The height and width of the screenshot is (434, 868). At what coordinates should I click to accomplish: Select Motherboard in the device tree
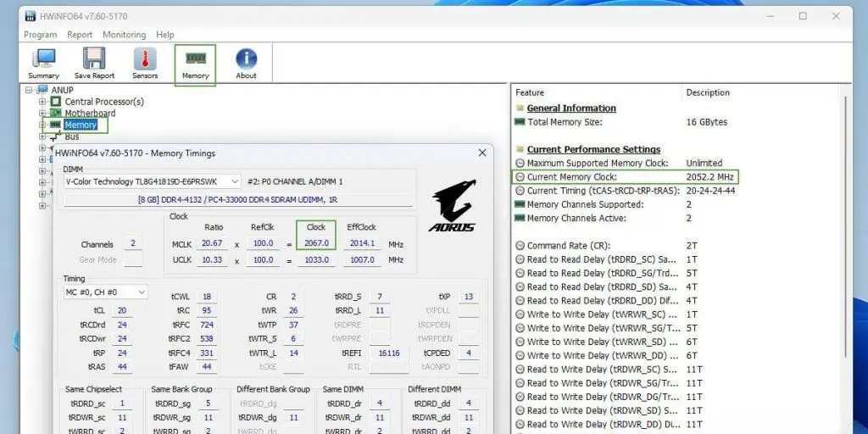(90, 113)
